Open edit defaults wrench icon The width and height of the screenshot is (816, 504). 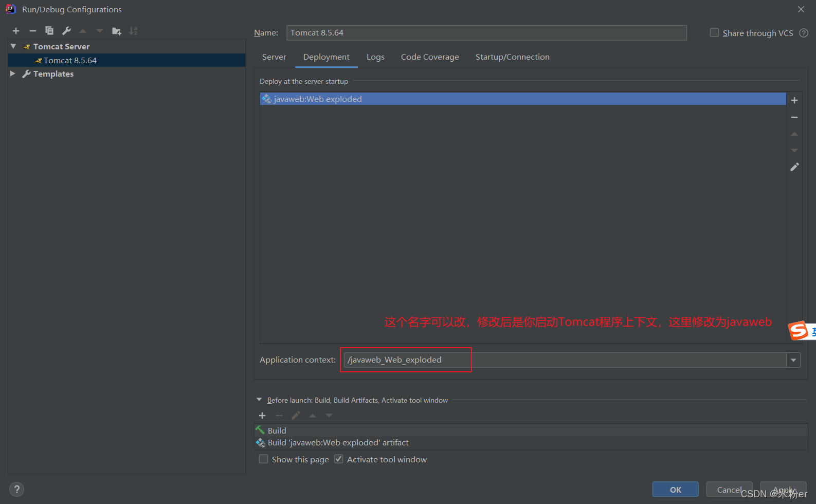tap(66, 31)
